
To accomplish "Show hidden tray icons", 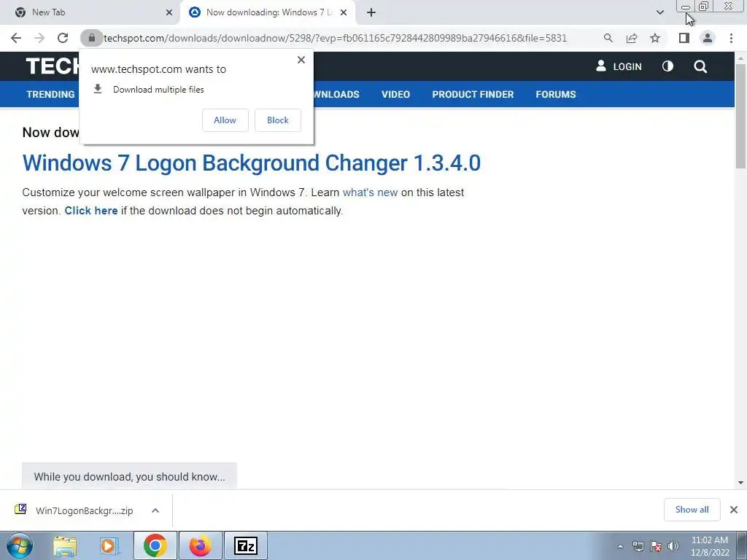I will [620, 546].
